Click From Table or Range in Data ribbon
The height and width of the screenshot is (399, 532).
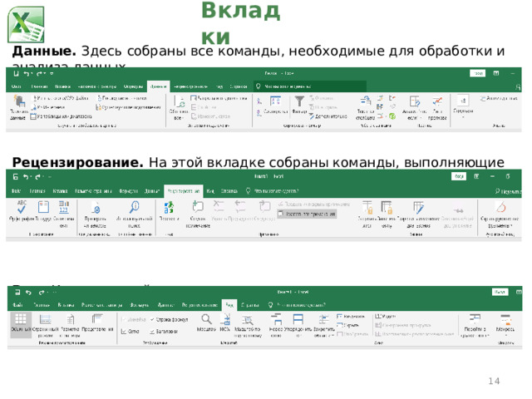61,116
